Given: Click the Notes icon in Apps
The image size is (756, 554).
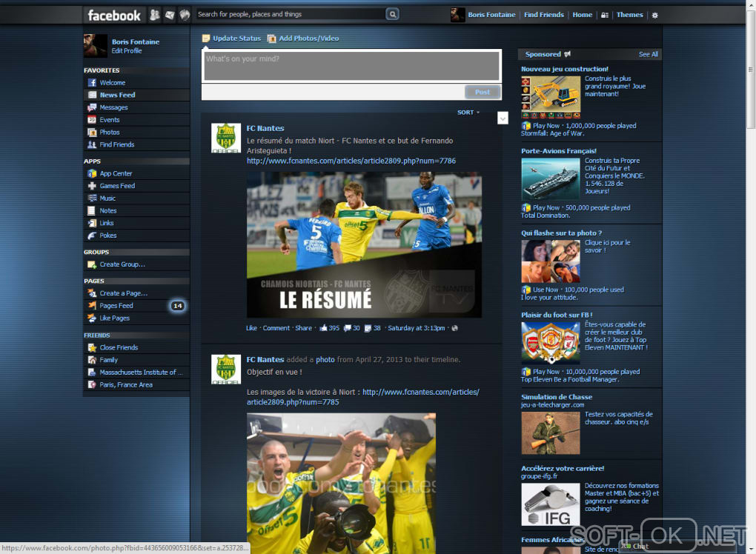Looking at the screenshot, I should click(92, 210).
